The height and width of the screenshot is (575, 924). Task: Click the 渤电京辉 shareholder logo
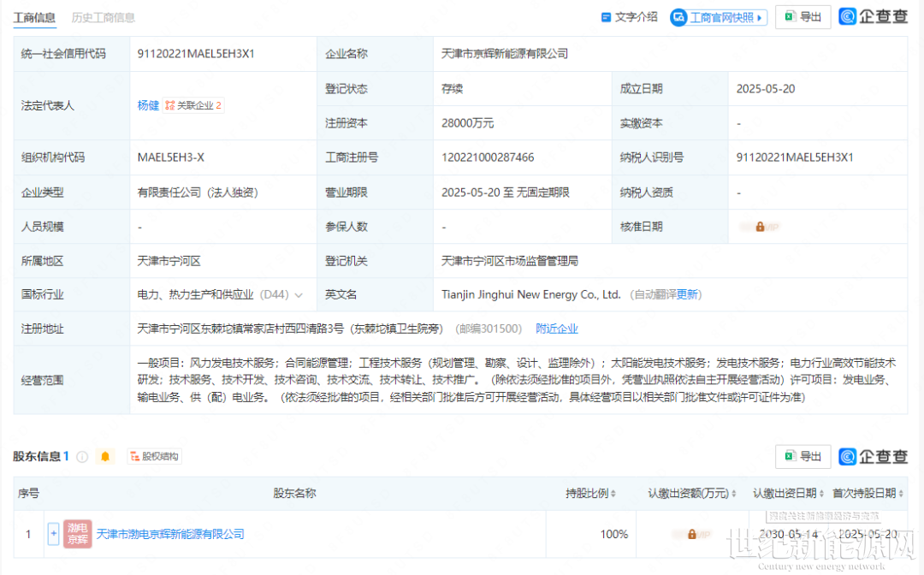point(77,534)
